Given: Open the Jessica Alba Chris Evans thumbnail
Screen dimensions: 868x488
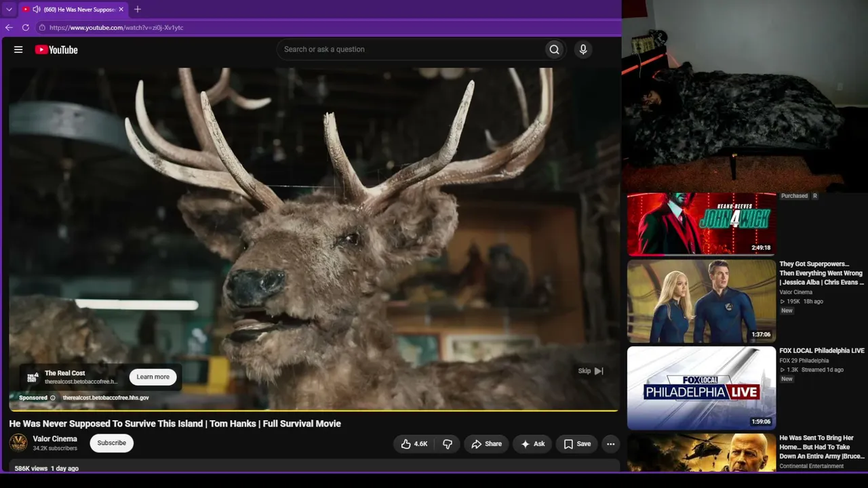Looking at the screenshot, I should click(x=701, y=301).
